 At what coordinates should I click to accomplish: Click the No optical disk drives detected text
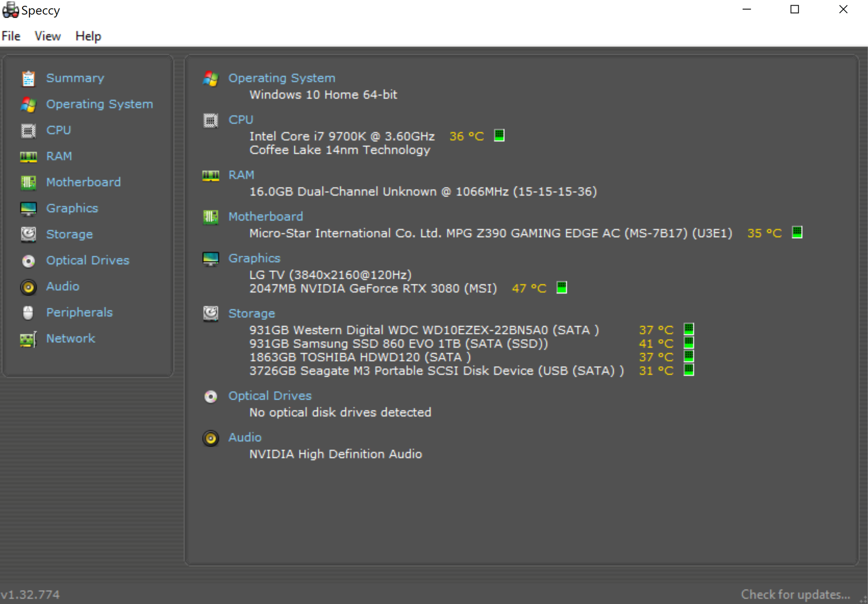[340, 412]
